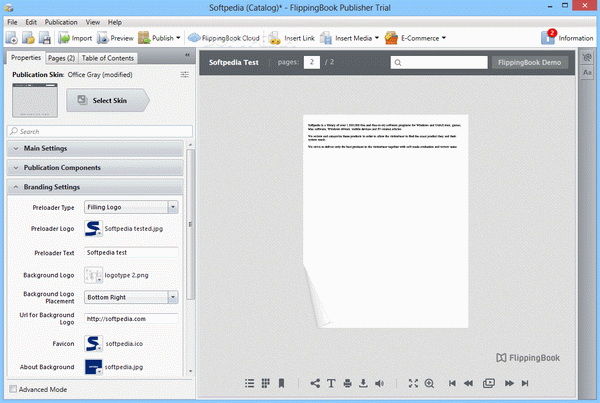Click the print icon

click(x=347, y=383)
